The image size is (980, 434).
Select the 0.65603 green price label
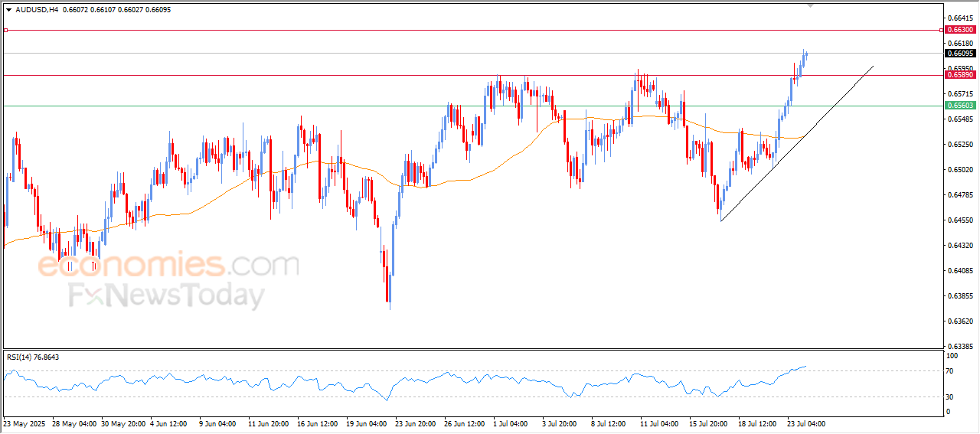point(960,106)
